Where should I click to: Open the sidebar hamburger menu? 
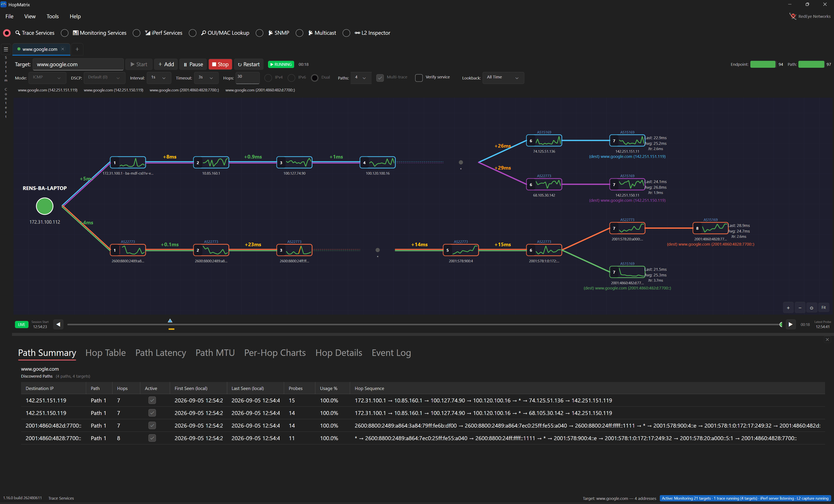click(x=6, y=49)
